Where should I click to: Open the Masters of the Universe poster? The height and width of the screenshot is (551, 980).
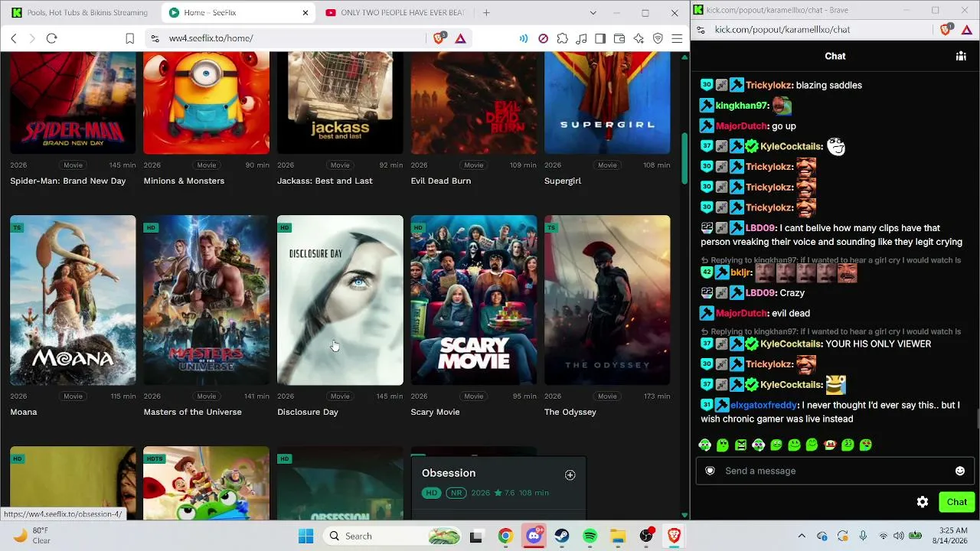click(207, 300)
